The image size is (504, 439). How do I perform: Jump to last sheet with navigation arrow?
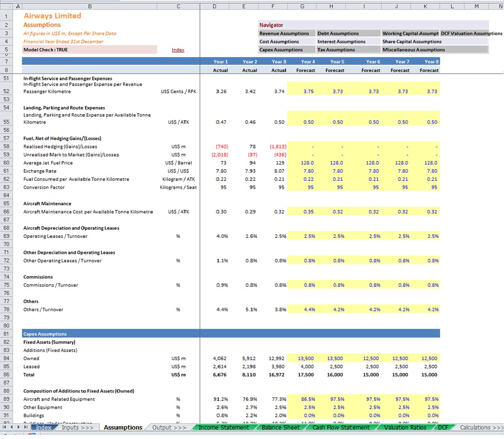pos(25,427)
